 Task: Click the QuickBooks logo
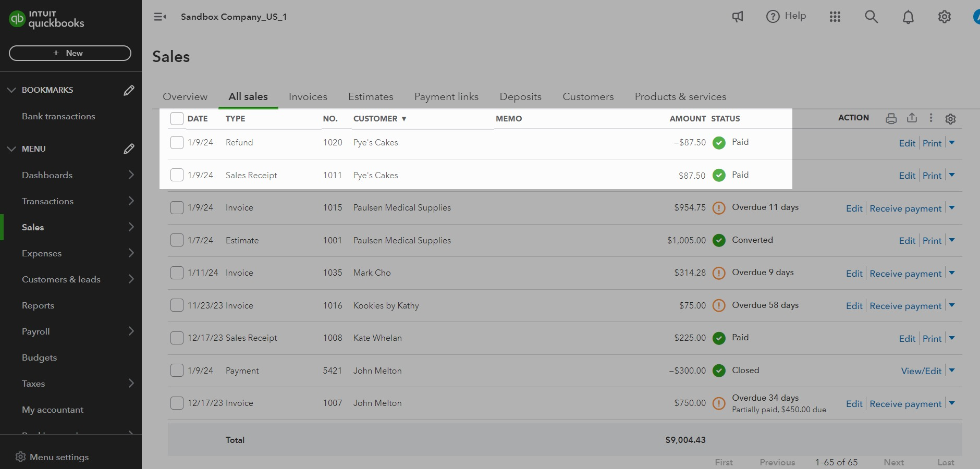tap(46, 19)
